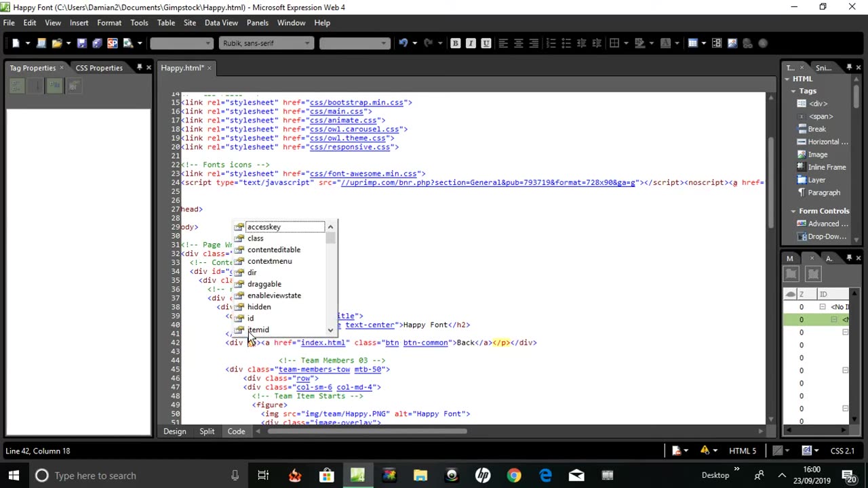Switch to the CSS Properties tab

(x=99, y=68)
